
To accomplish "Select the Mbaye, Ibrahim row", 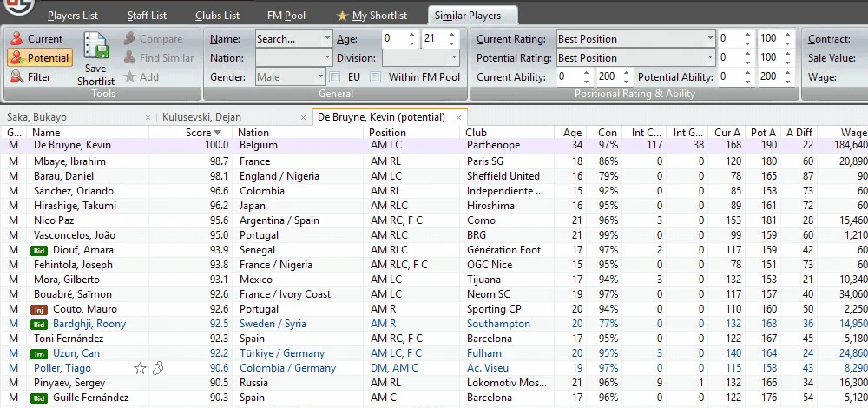I will 434,161.
